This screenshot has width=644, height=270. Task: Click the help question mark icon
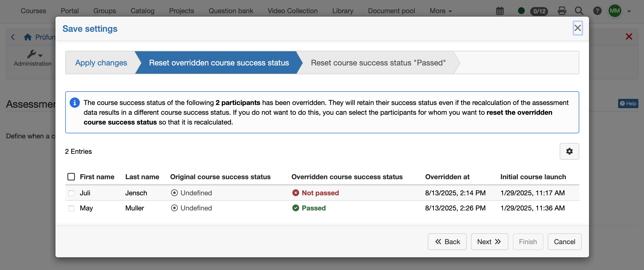(598, 11)
